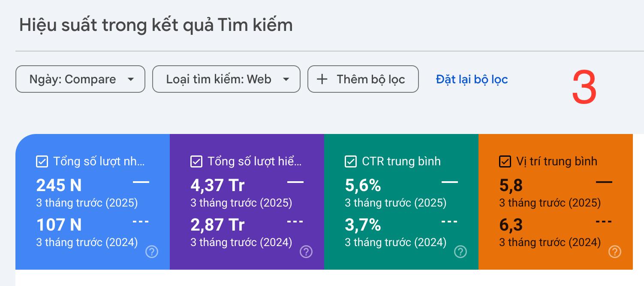Untick the Vị trí trung bình checkbox
This screenshot has height=286, width=644.
[x=505, y=161]
